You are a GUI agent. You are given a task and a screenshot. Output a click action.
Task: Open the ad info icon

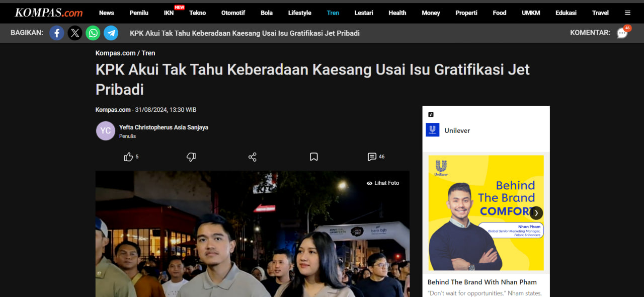431,114
